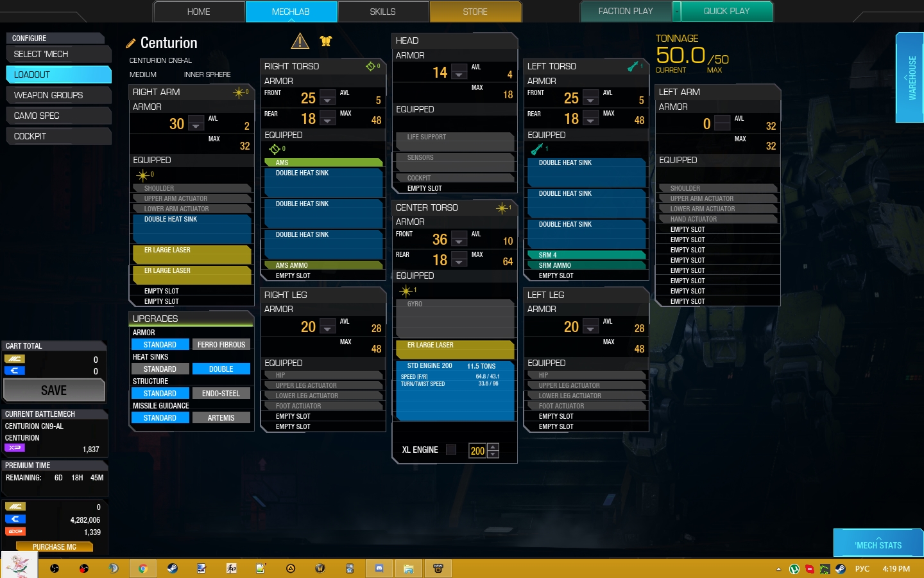
Task: Select Standard armor upgrade
Action: [x=160, y=345]
